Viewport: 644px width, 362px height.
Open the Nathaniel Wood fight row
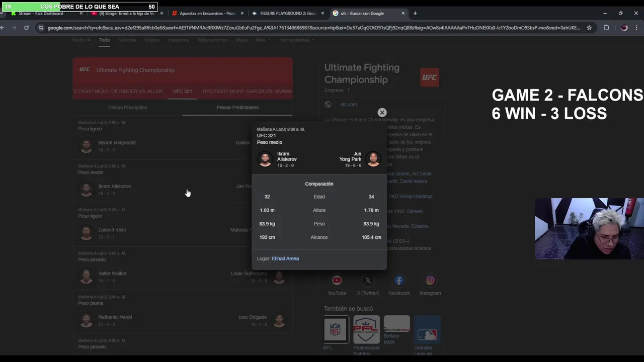tap(183, 313)
